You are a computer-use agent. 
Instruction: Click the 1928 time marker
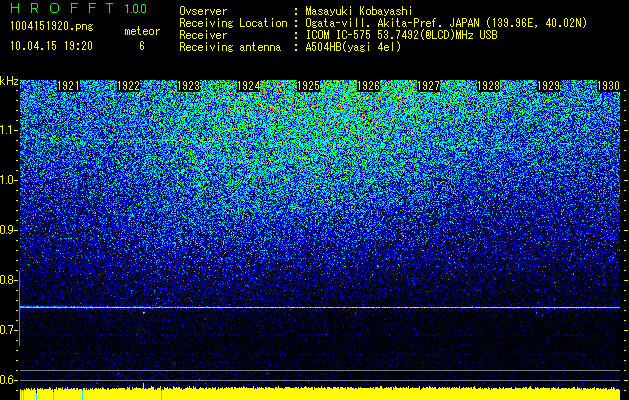tap(489, 86)
